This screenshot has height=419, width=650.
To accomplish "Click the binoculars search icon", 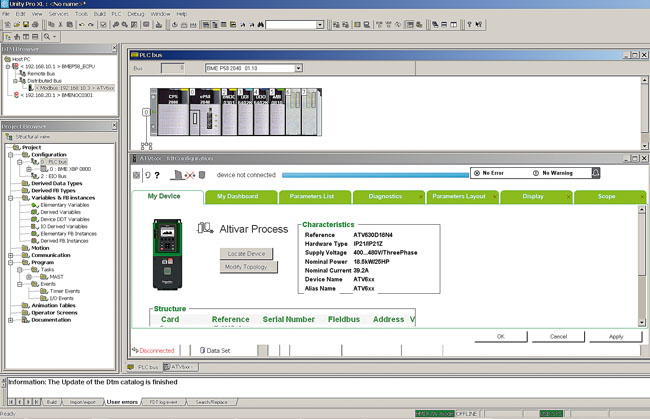I will (260, 25).
